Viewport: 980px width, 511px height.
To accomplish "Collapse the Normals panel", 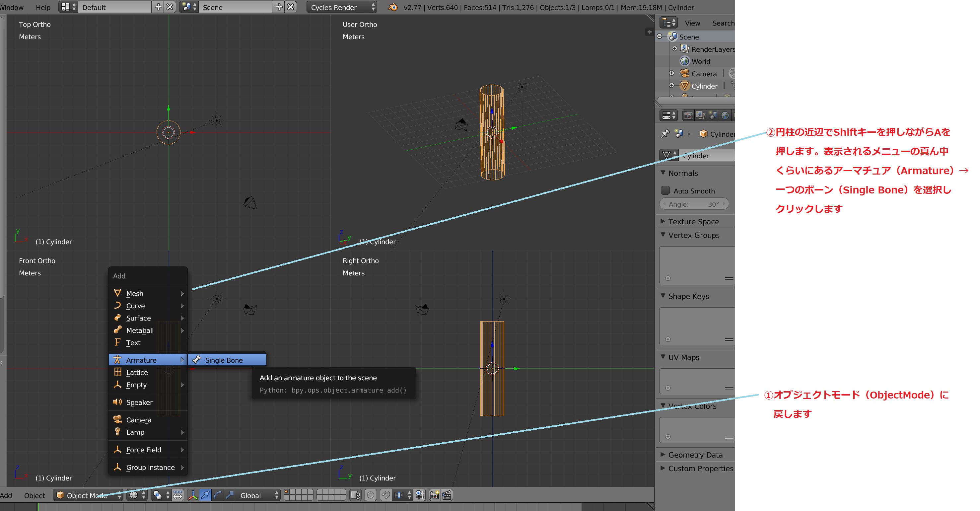I will (x=663, y=173).
